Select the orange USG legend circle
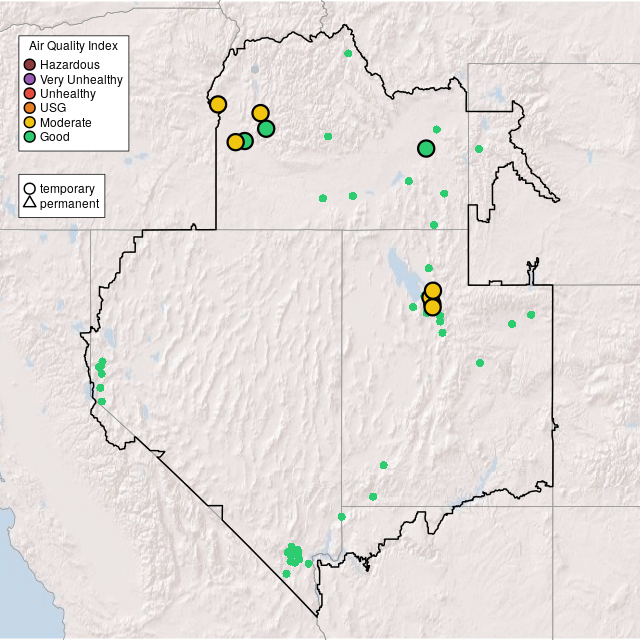The height and width of the screenshot is (640, 640). pyautogui.click(x=30, y=108)
